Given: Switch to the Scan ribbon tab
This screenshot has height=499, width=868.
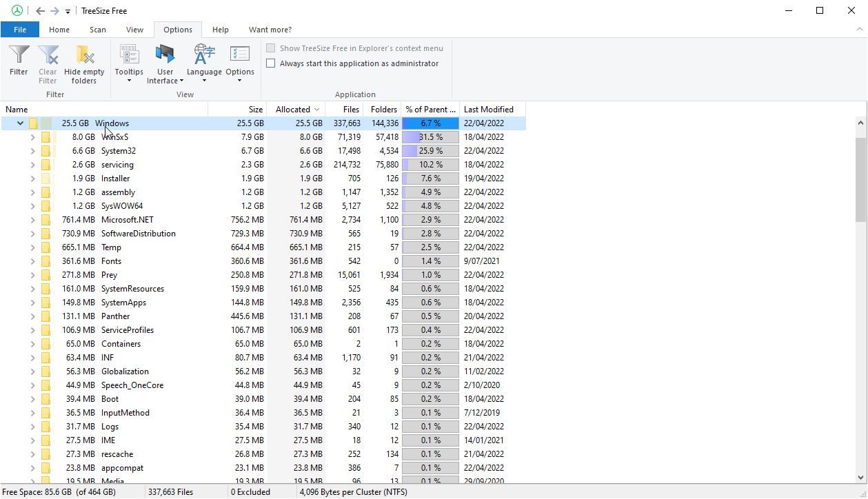Looking at the screenshot, I should point(97,30).
